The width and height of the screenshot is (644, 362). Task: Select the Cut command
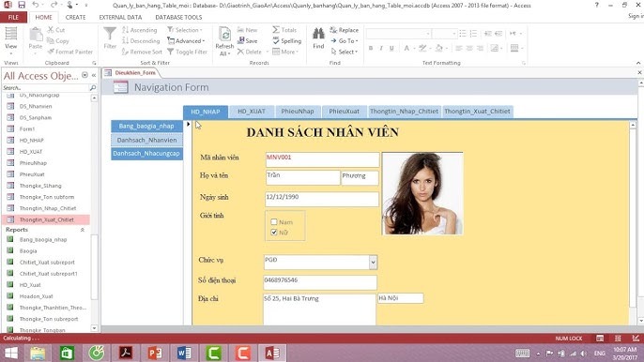(x=56, y=30)
